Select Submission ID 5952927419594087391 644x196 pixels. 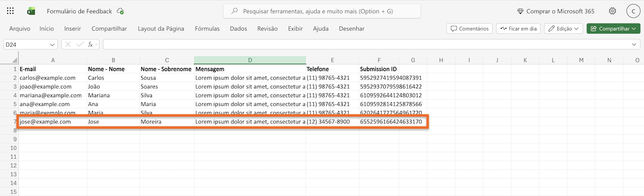coord(391,78)
